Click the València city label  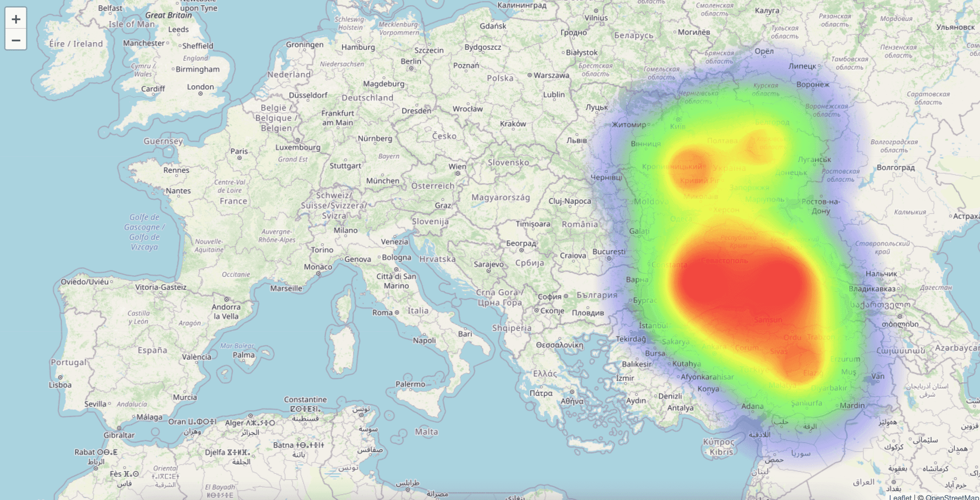pyautogui.click(x=196, y=357)
